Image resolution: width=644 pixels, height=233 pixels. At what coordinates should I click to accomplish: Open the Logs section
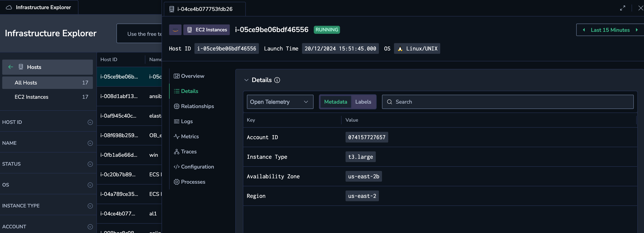click(183, 121)
